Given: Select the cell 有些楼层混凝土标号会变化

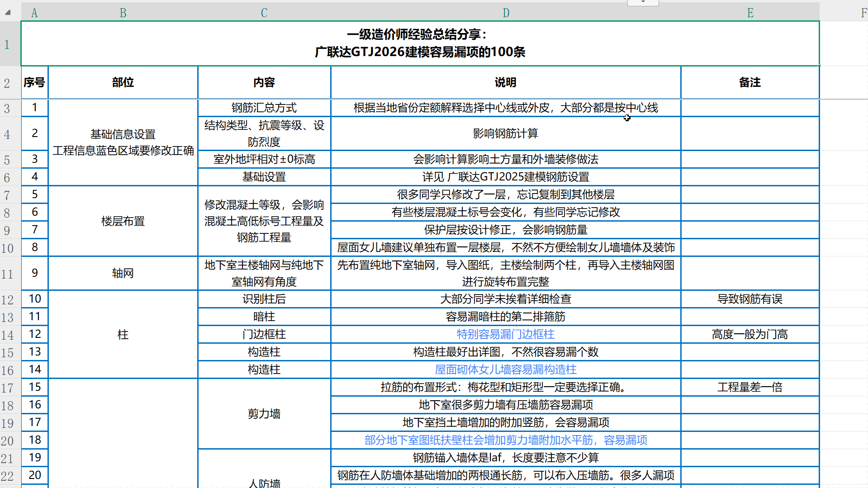Looking at the screenshot, I should pyautogui.click(x=506, y=212).
